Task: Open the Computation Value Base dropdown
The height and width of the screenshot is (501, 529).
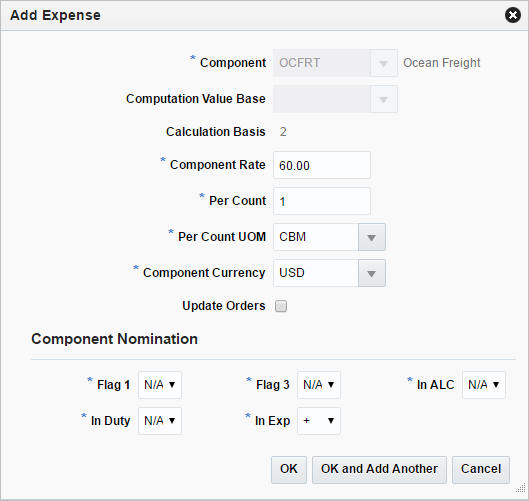Action: [x=384, y=99]
